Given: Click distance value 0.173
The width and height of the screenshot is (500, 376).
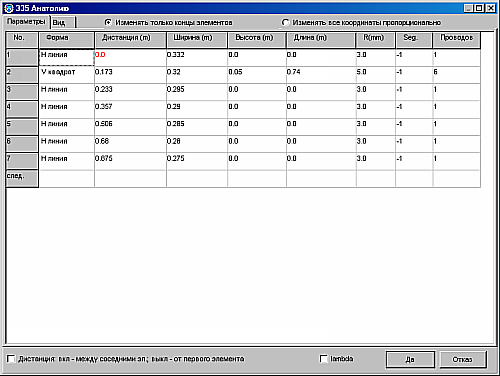Looking at the screenshot, I should (130, 75).
